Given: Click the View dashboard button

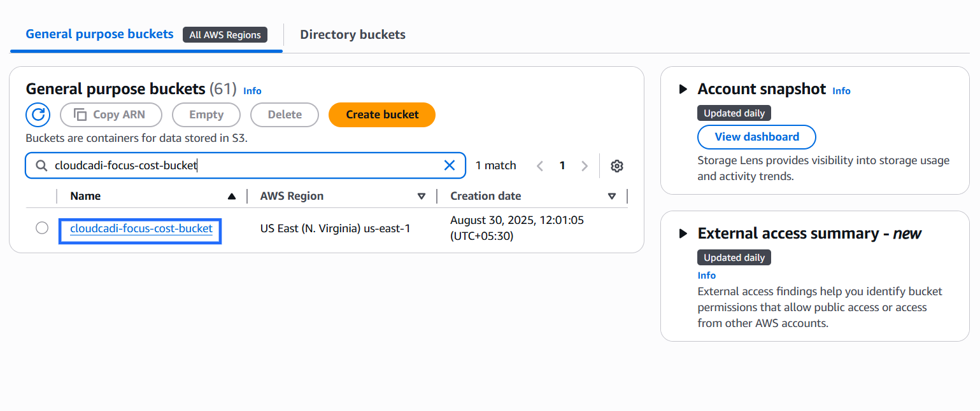Looking at the screenshot, I should click(x=756, y=137).
